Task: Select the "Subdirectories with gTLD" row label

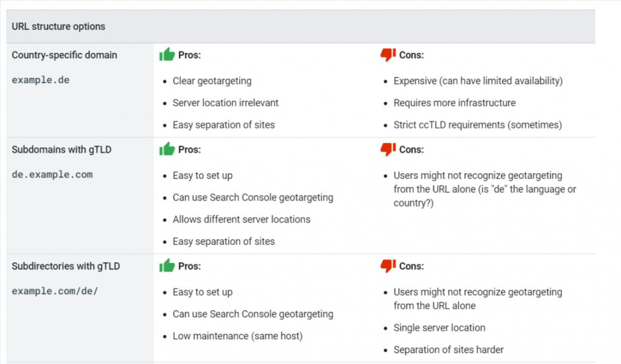Action: coord(65,266)
